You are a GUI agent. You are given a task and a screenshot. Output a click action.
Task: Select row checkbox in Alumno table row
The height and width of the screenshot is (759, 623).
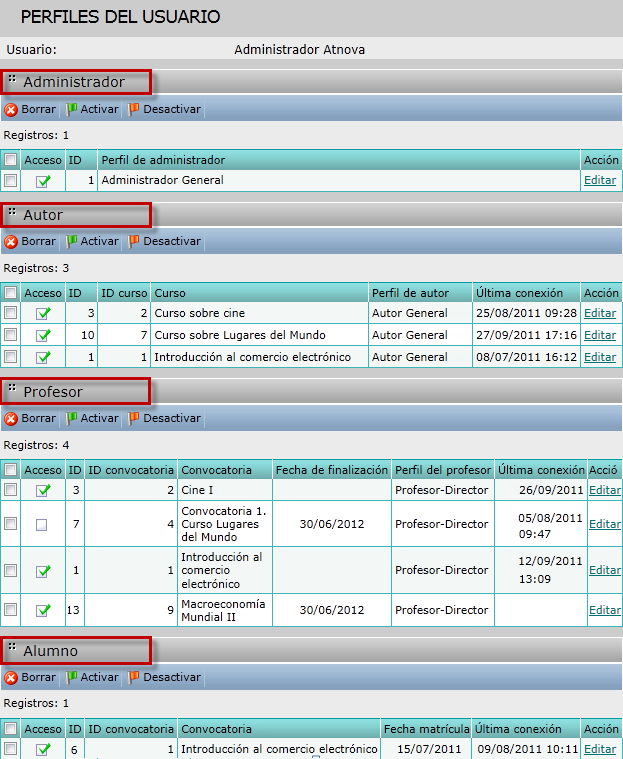[10, 748]
